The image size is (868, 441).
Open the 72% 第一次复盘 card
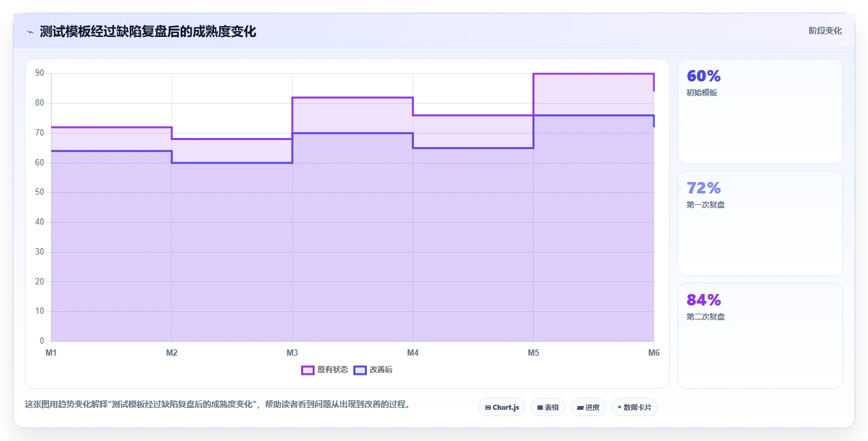[760, 223]
